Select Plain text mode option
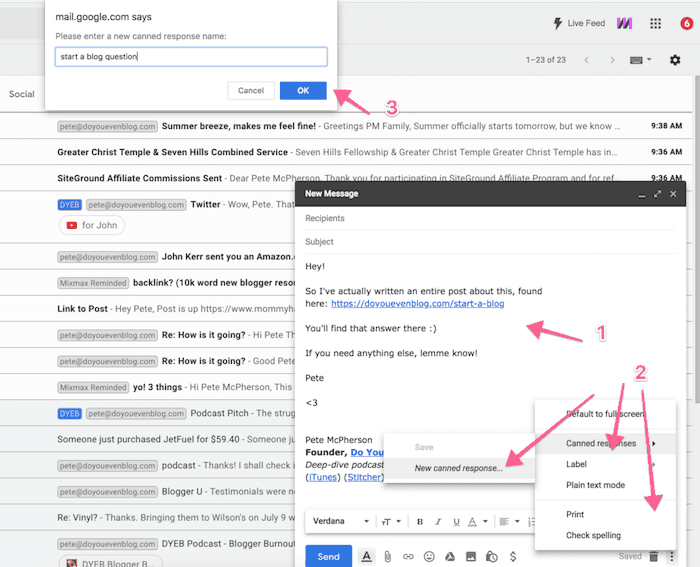The width and height of the screenshot is (700, 567). (605, 485)
